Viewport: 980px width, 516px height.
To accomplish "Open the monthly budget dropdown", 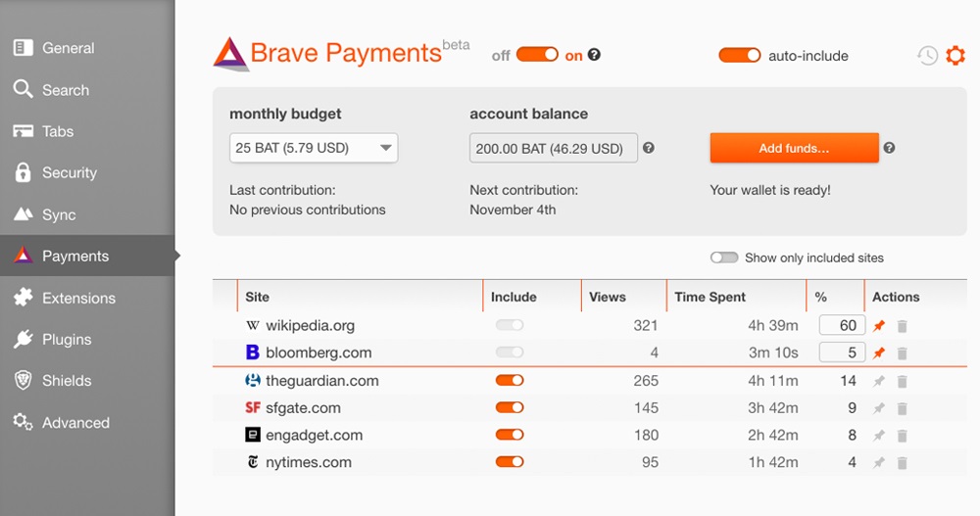I will [x=314, y=148].
